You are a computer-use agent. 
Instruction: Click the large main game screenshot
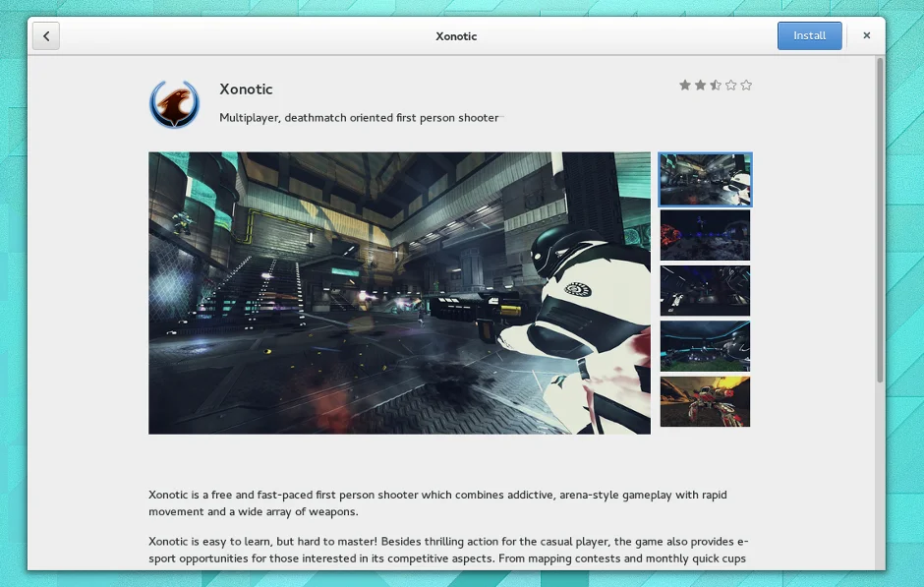coord(399,293)
